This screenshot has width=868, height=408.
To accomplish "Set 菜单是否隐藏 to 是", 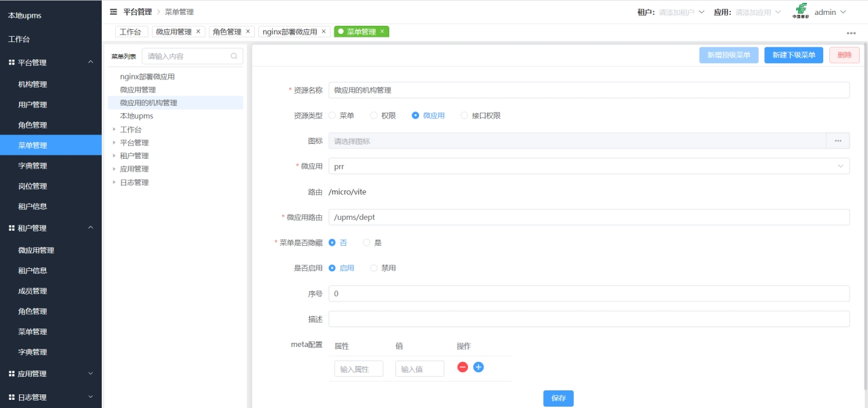I will (x=367, y=242).
